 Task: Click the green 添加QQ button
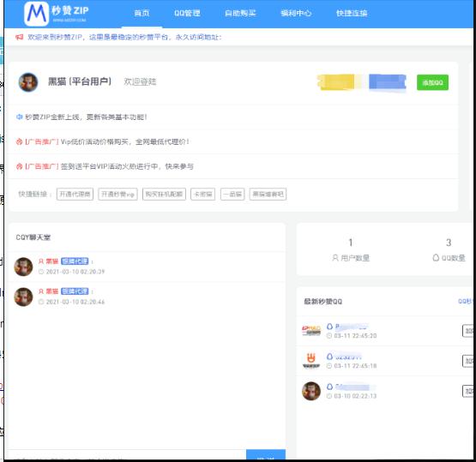[432, 82]
